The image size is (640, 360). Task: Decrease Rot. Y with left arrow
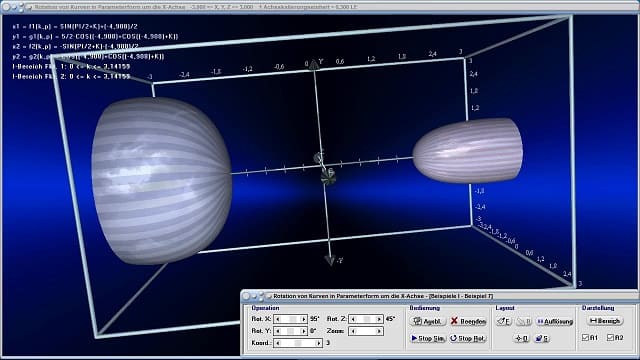point(278,331)
